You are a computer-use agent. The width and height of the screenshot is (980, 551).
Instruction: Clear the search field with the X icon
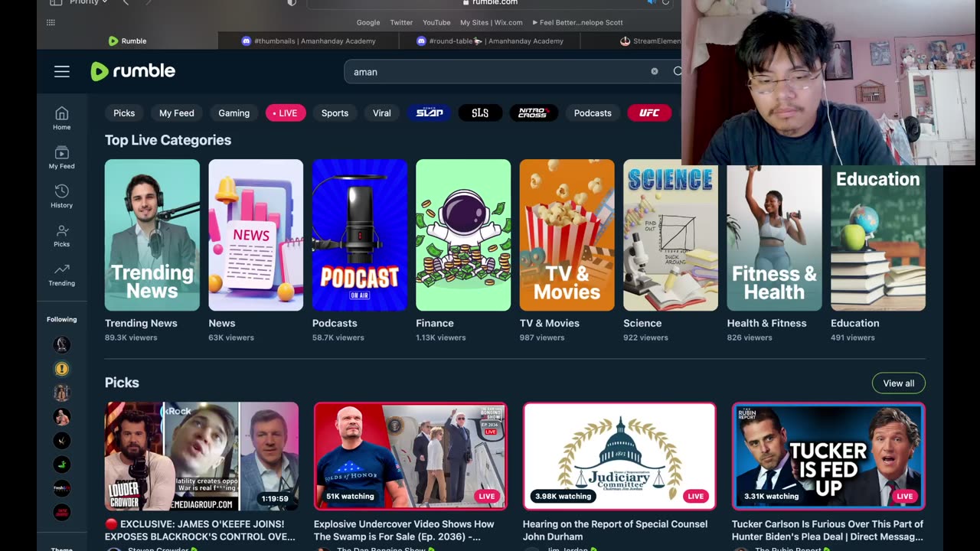655,71
